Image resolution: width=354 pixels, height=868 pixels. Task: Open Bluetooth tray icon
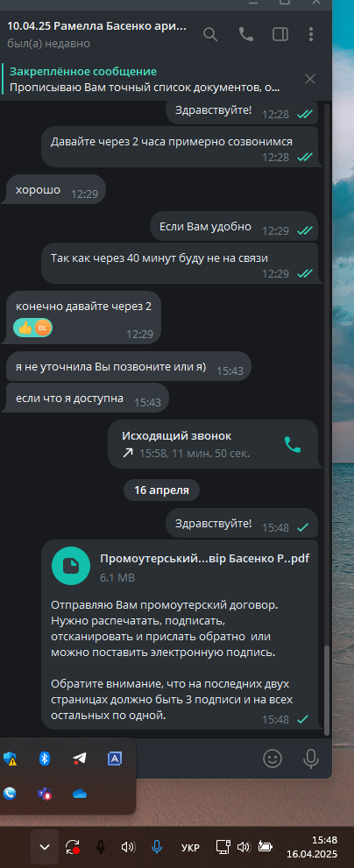pyautogui.click(x=45, y=759)
